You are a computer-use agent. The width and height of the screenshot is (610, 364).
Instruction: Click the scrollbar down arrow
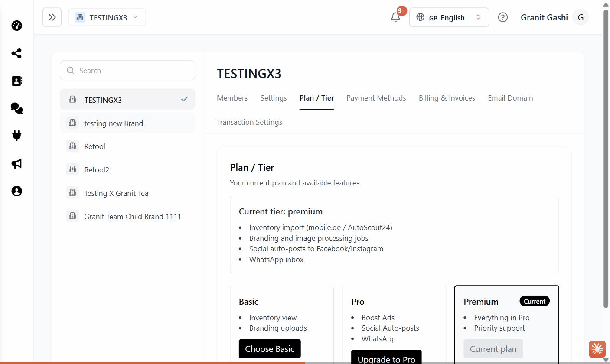tap(606, 361)
